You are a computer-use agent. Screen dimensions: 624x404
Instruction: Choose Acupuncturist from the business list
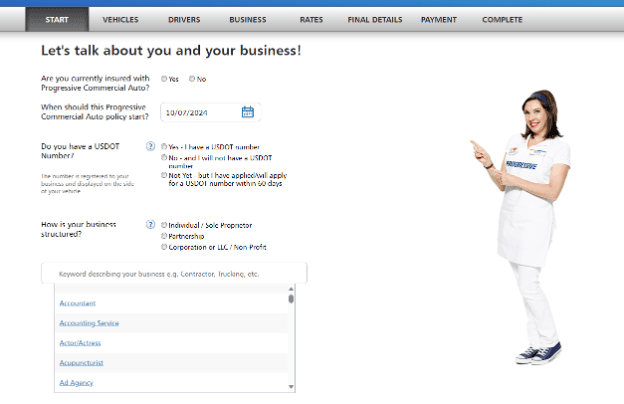(x=82, y=362)
